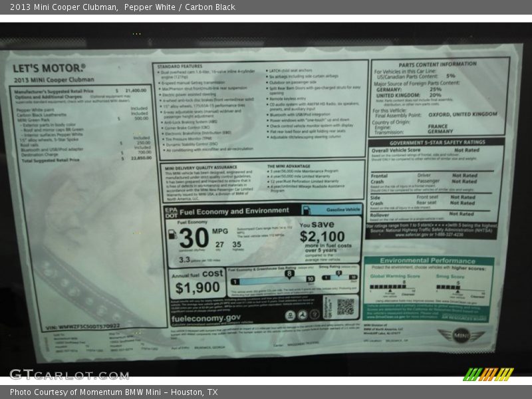This screenshot has width=532, height=399.
Task: Select the total retail price 22,850.00
Action: click(141, 158)
